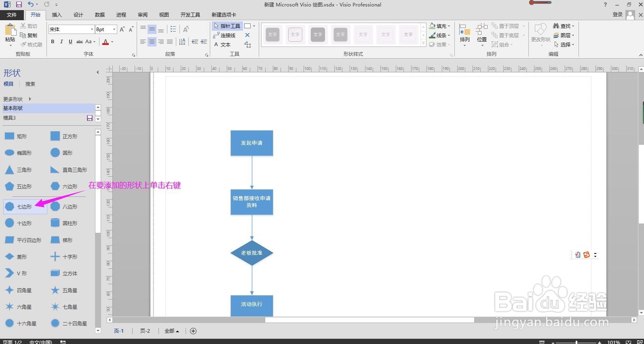Open the font name dropdown (宋体)

click(x=92, y=29)
